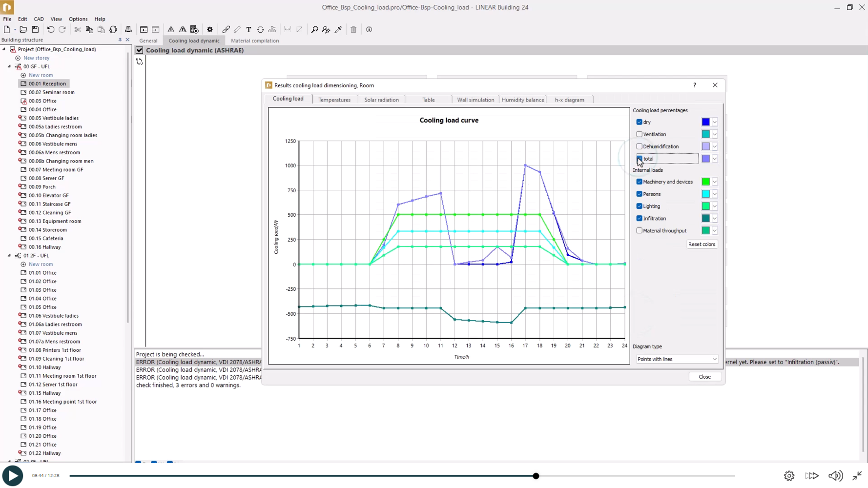The height and width of the screenshot is (488, 868).
Task: Open the Diagram type dropdown
Action: click(x=677, y=359)
